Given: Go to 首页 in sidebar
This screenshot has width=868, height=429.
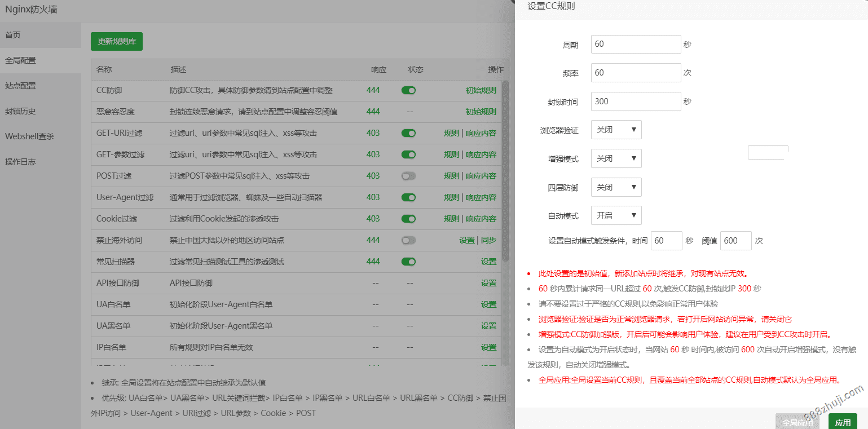Looking at the screenshot, I should [41, 35].
